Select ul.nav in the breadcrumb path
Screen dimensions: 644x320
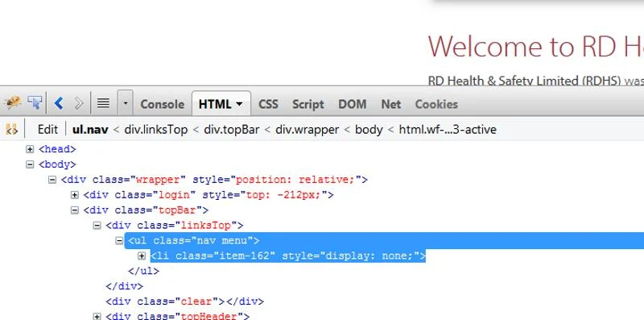[x=90, y=130]
